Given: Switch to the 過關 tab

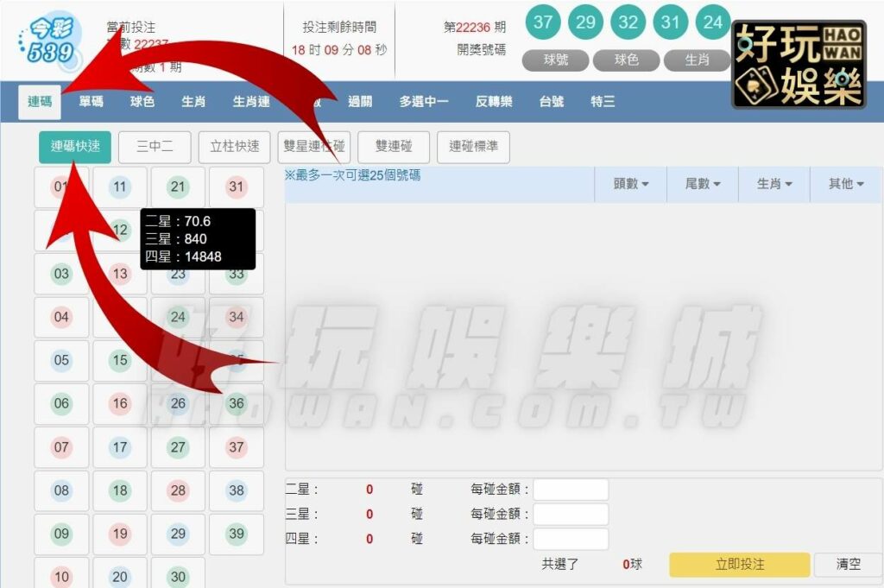Looking at the screenshot, I should coord(360,101).
